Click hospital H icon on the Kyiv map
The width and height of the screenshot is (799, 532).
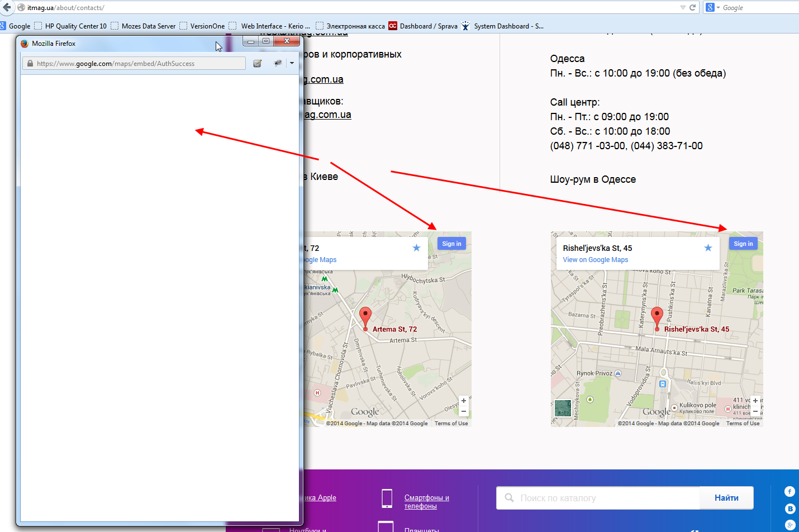(x=317, y=393)
